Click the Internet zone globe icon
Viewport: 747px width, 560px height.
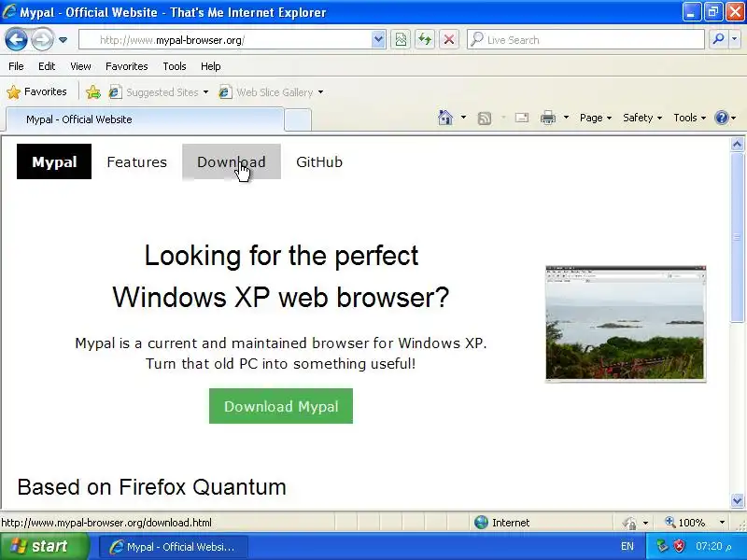(x=481, y=523)
